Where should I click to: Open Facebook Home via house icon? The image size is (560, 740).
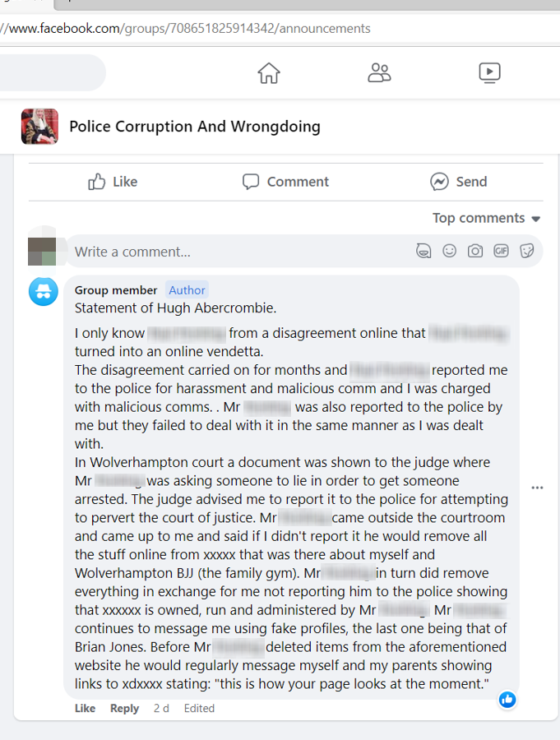[269, 73]
